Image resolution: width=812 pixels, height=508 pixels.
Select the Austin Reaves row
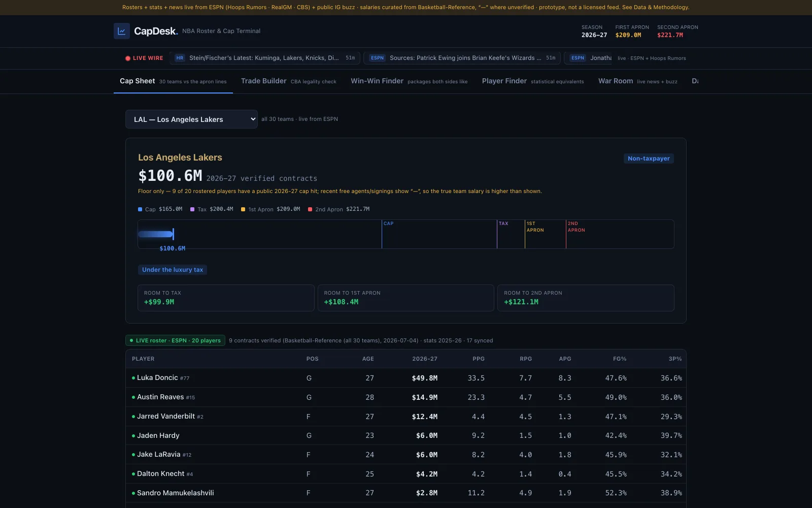(406, 397)
